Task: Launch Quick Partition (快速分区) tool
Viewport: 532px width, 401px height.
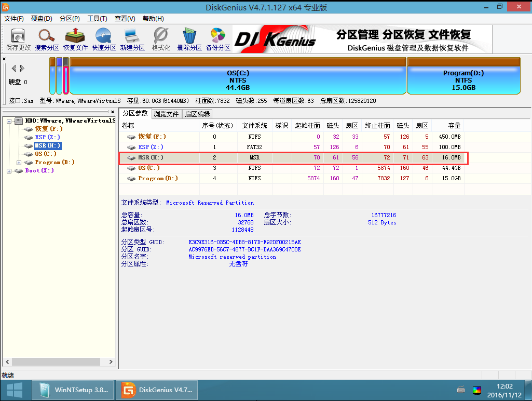Action: click(x=103, y=39)
